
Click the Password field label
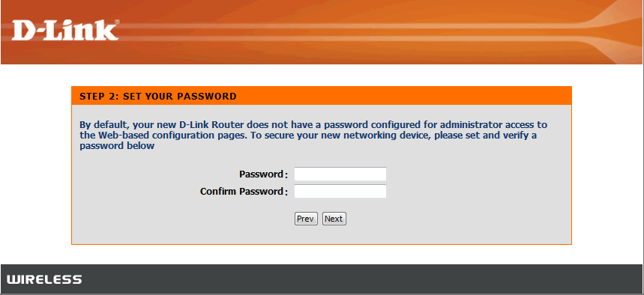(263, 174)
